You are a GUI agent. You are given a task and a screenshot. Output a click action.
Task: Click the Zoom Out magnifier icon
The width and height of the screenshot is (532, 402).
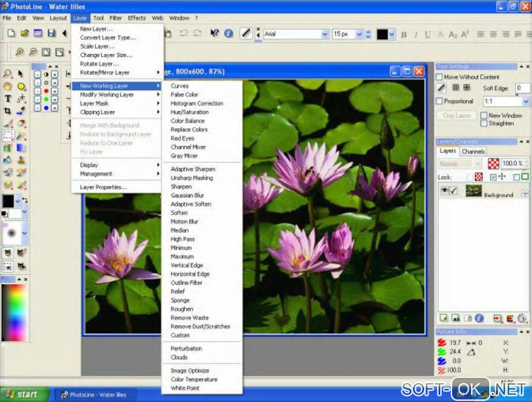coord(33,52)
